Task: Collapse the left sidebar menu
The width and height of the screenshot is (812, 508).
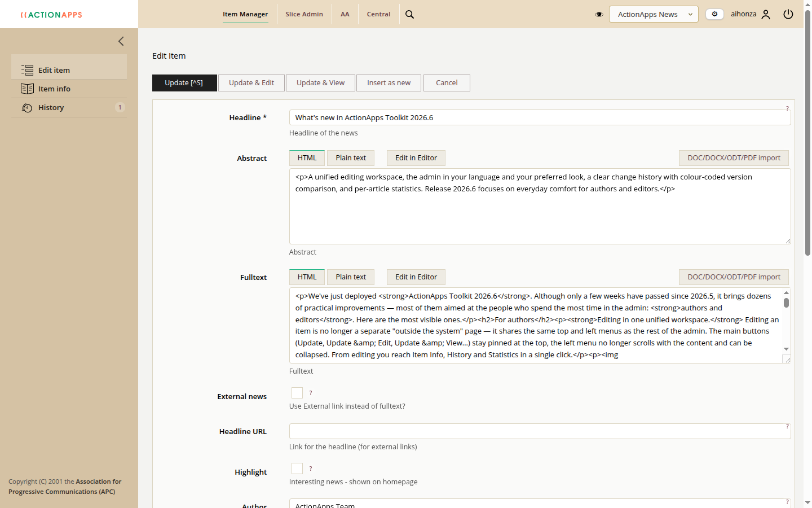Action: pyautogui.click(x=121, y=41)
